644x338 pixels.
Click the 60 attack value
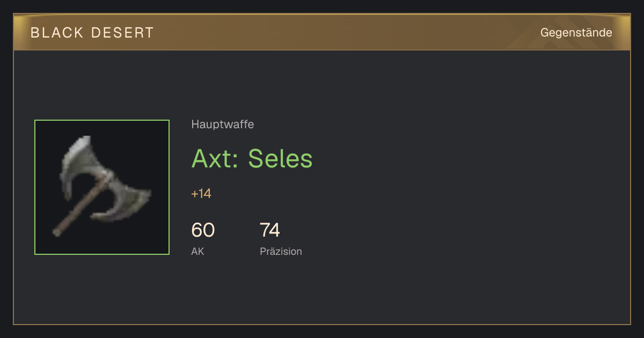[203, 230]
